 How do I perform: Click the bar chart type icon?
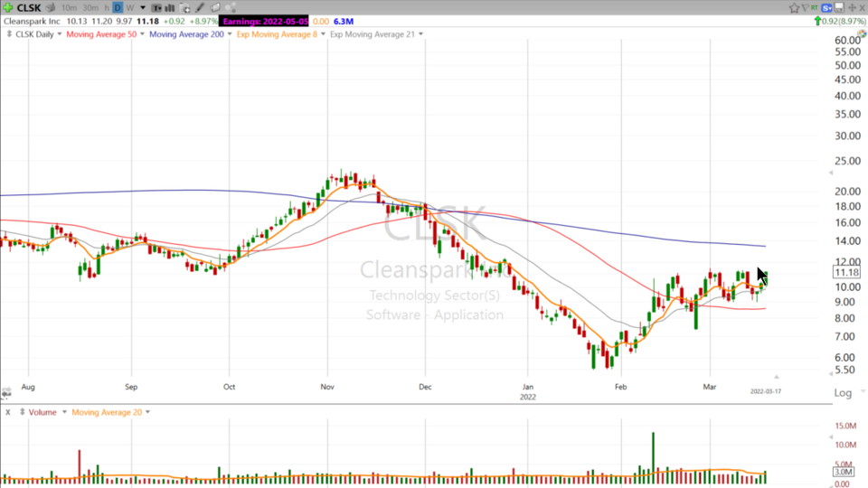(x=169, y=7)
